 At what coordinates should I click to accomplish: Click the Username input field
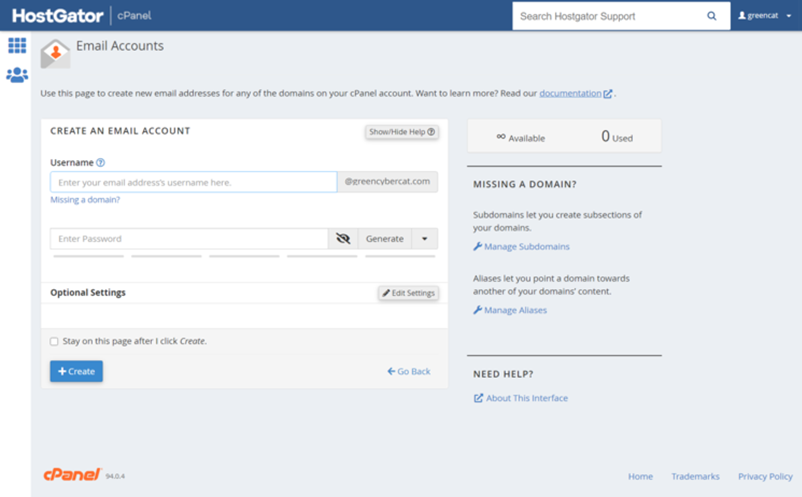click(193, 182)
